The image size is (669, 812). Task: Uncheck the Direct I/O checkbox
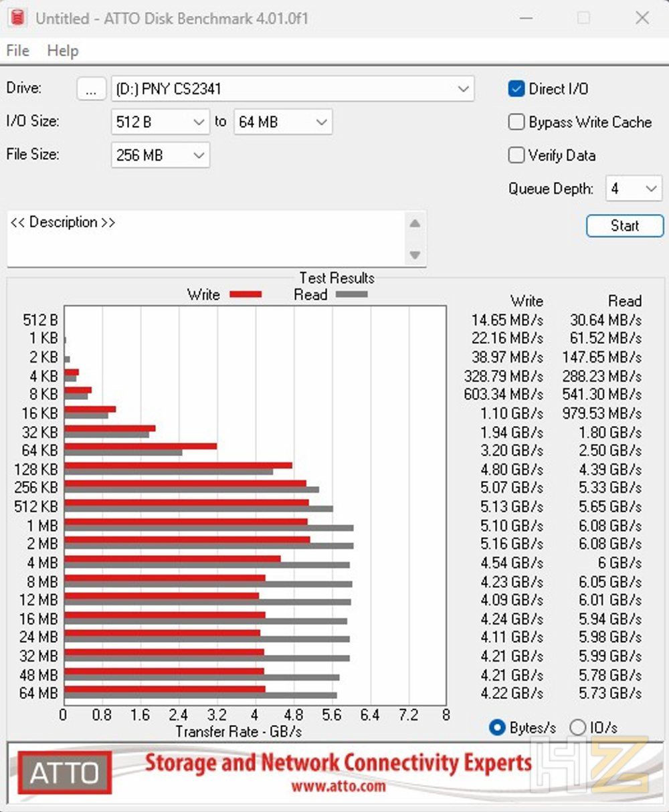click(x=516, y=89)
